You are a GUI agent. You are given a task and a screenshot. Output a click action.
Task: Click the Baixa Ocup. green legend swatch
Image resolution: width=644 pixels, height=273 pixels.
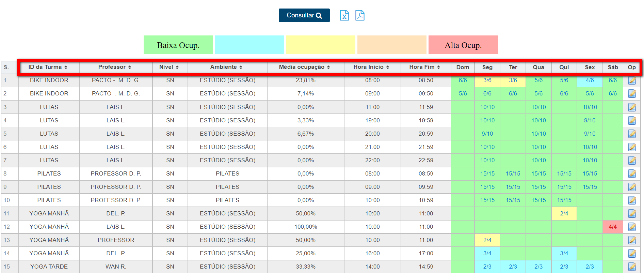click(178, 45)
